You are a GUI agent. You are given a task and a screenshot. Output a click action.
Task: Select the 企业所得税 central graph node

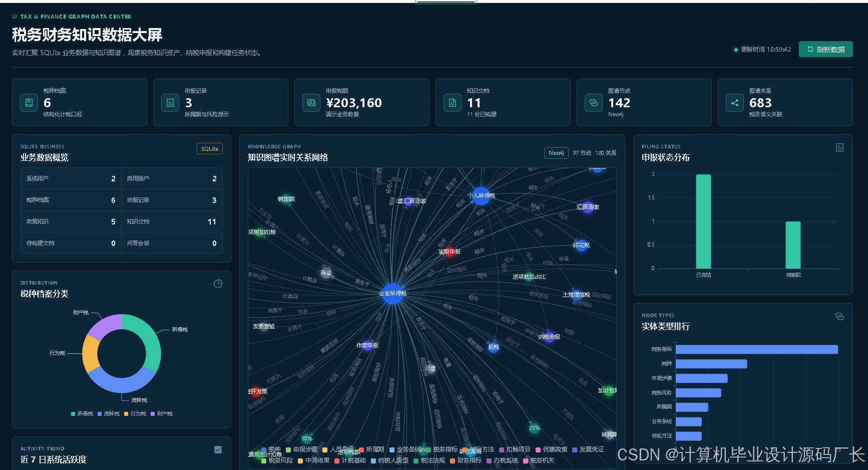[393, 293]
